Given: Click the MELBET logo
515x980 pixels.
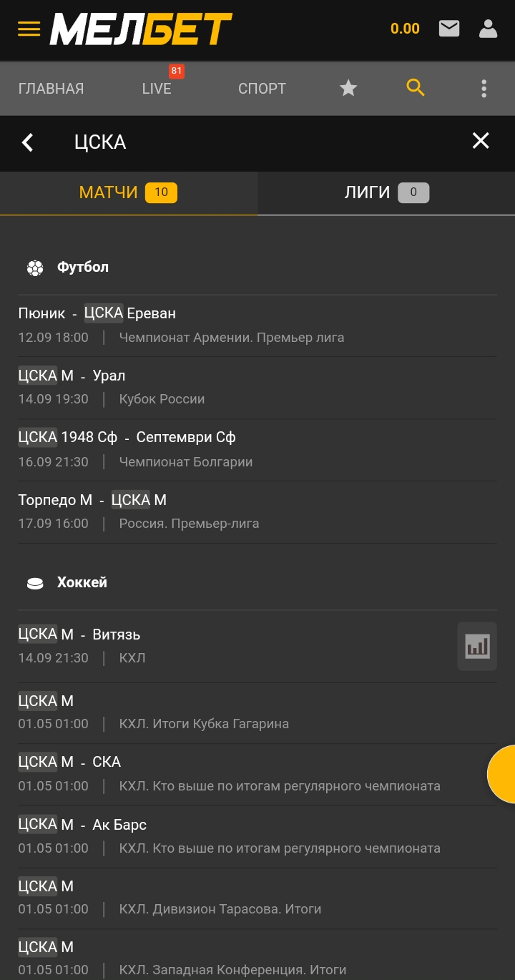Looking at the screenshot, I should pyautogui.click(x=141, y=29).
